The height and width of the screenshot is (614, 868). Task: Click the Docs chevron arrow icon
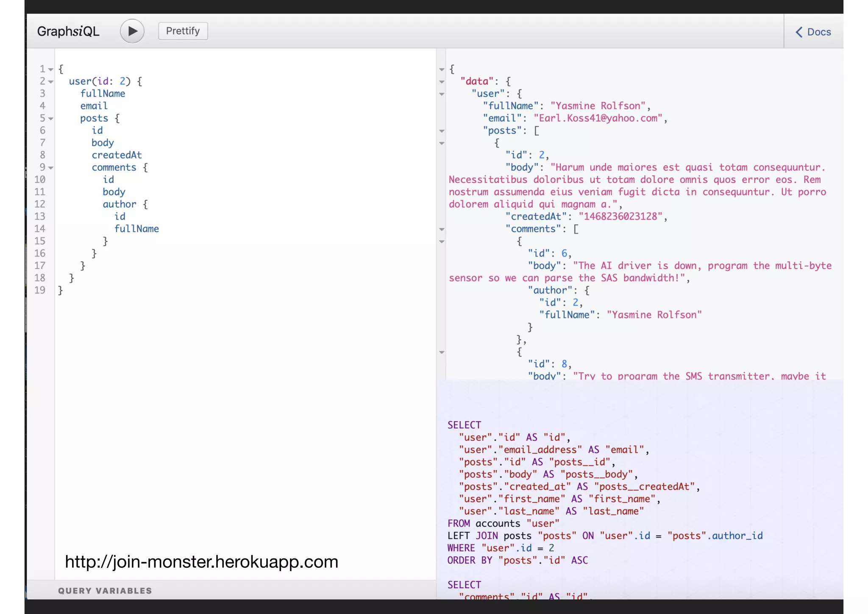(798, 32)
